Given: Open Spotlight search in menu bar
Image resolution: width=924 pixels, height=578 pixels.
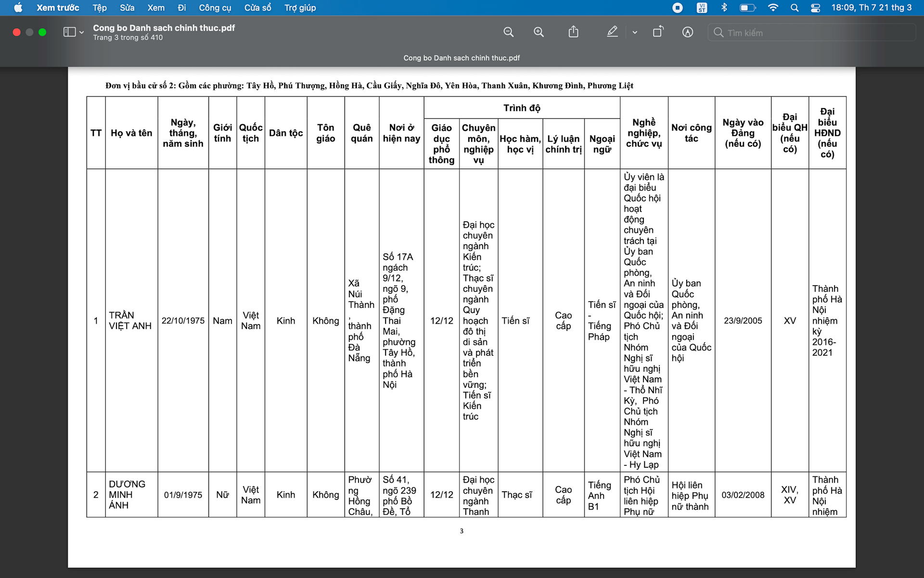Looking at the screenshot, I should coord(795,8).
